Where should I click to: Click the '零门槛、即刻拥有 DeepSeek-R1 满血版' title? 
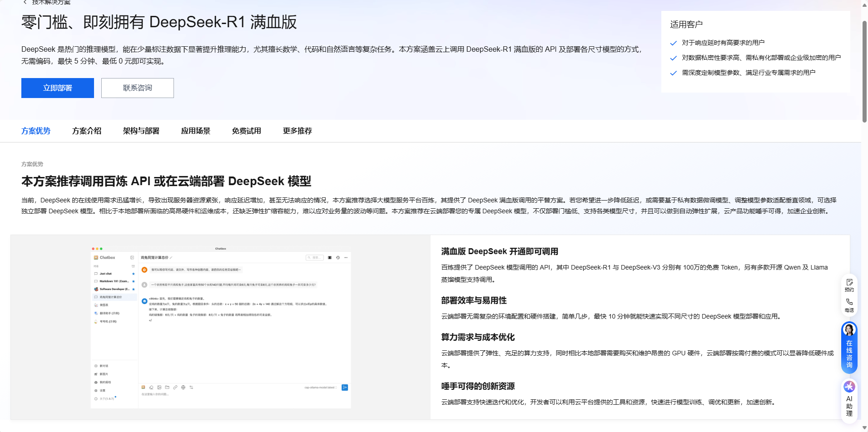click(159, 22)
